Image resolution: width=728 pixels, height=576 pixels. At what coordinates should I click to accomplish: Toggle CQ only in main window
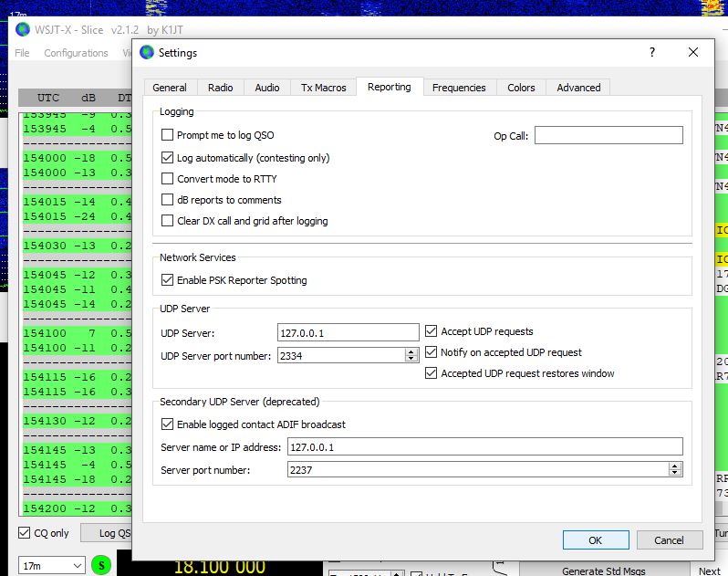click(x=24, y=533)
